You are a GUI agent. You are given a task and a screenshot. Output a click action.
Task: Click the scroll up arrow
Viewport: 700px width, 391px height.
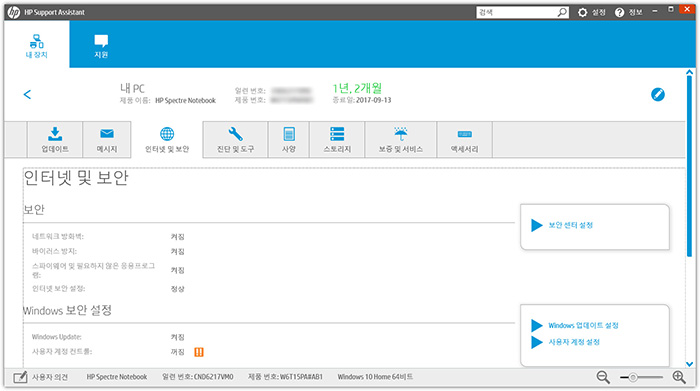690,72
